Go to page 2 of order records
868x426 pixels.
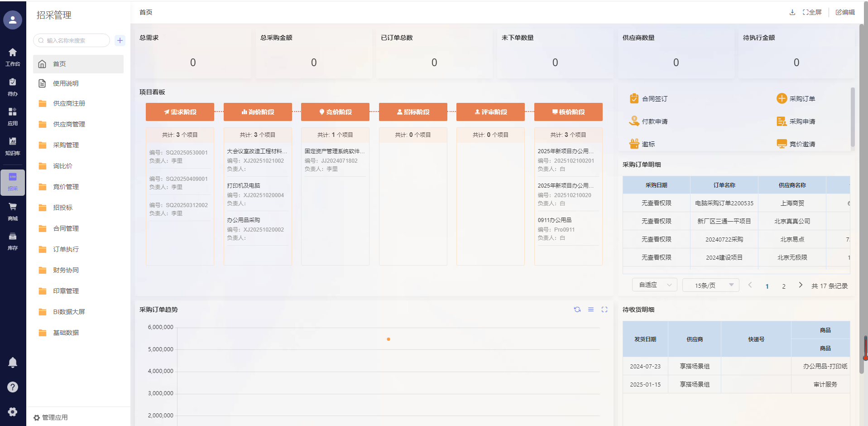[x=784, y=286]
